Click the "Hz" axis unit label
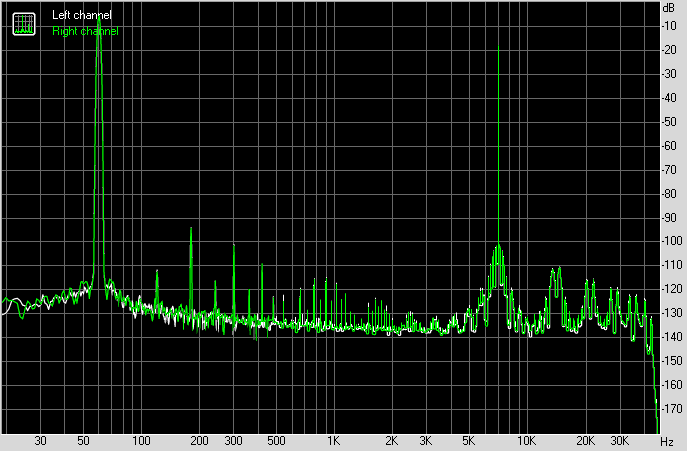This screenshot has width=687, height=451. point(666,441)
